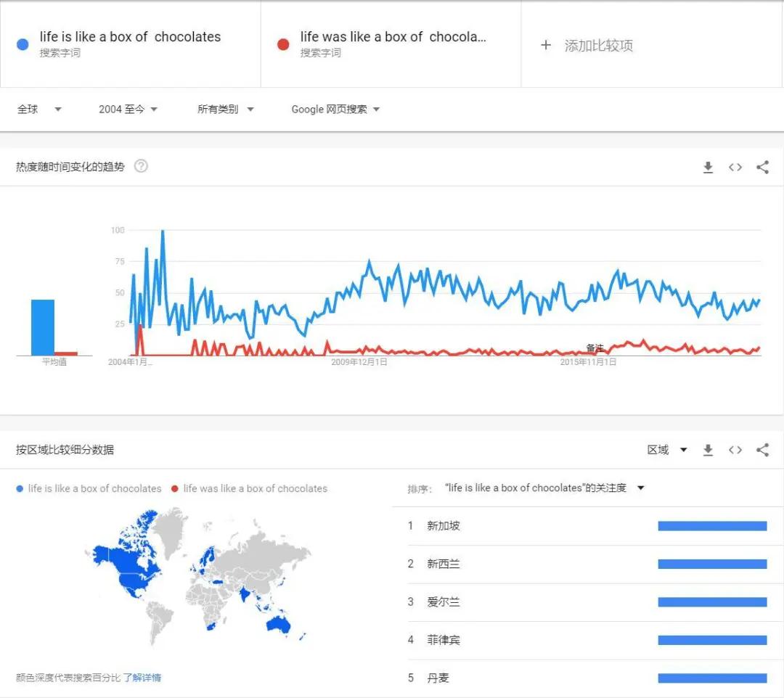The width and height of the screenshot is (784, 698).
Task: Open the 全球 region dropdown
Action: [39, 110]
